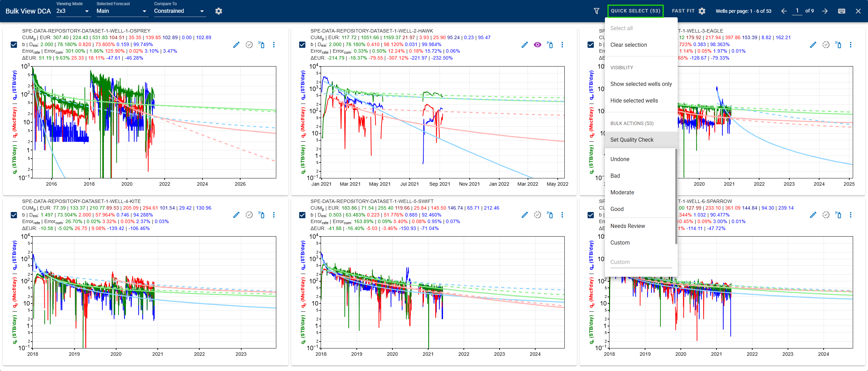Screen dimensions: 868x371
Task: Edit the OSPREY well forecast with pencil icon
Action: [236, 45]
